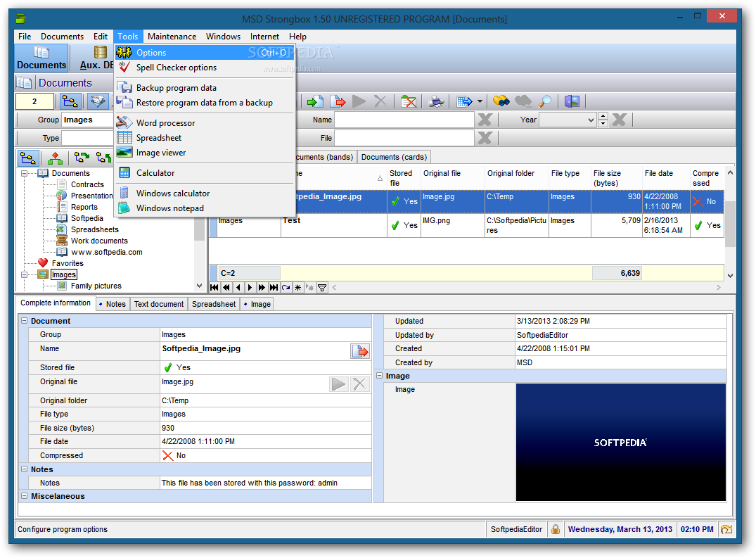Collapse the Miscelaneous section

pyautogui.click(x=24, y=495)
